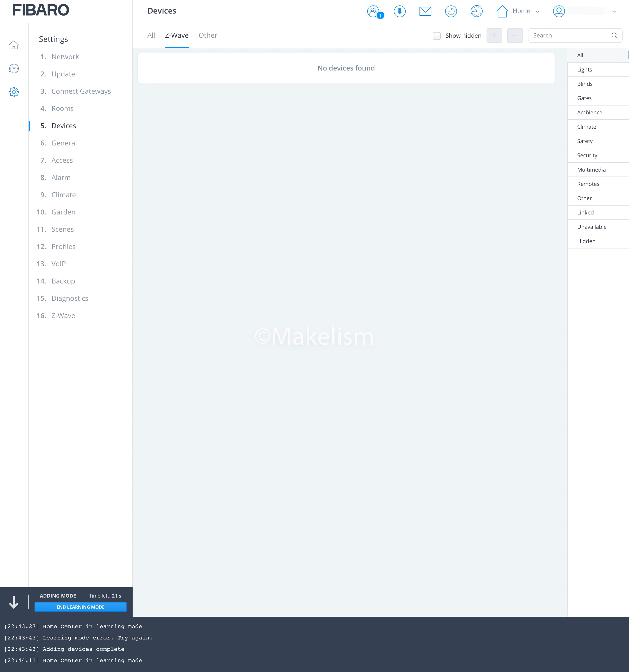This screenshot has height=672, width=629.
Task: Enable the Show hidden checkbox
Action: [x=436, y=36]
